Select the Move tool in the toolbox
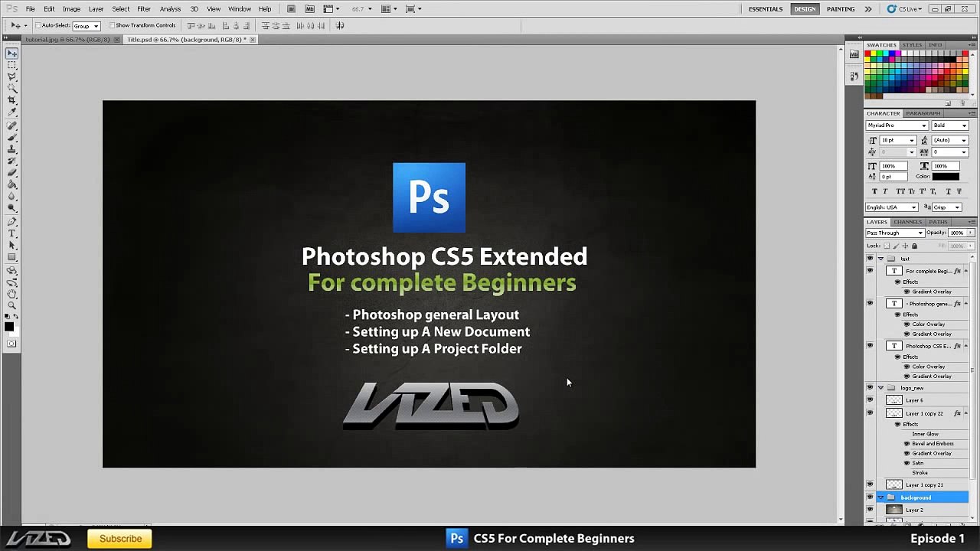This screenshot has width=980, height=551. click(11, 54)
